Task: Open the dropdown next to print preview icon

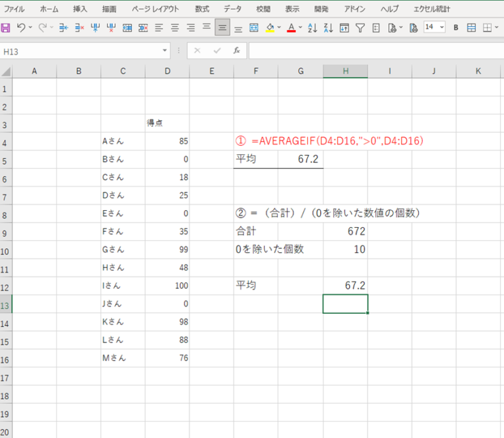Action: (x=401, y=28)
